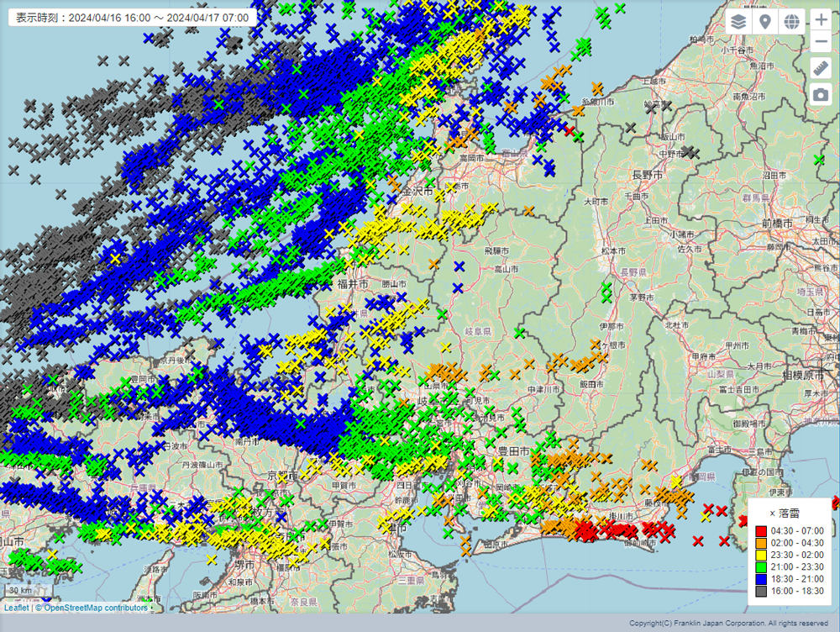Viewport: 840px width, 632px height.
Task: Click the globe icon button
Action: point(791,22)
